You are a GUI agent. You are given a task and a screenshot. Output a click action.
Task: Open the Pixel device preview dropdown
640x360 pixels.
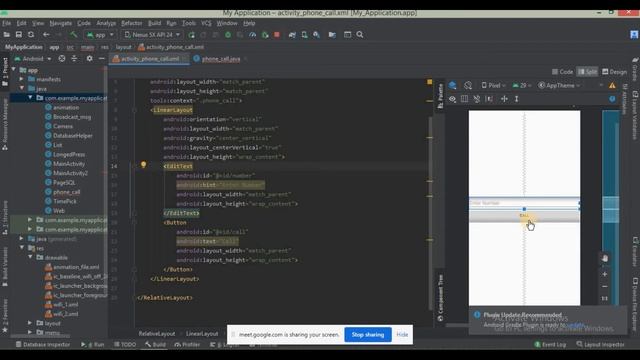(493, 85)
